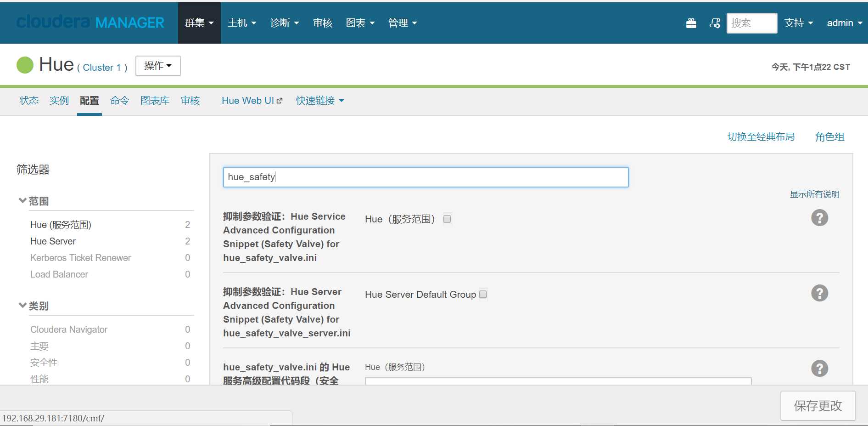This screenshot has height=426, width=868.
Task: Open the 图表 dropdown menu
Action: pos(360,23)
